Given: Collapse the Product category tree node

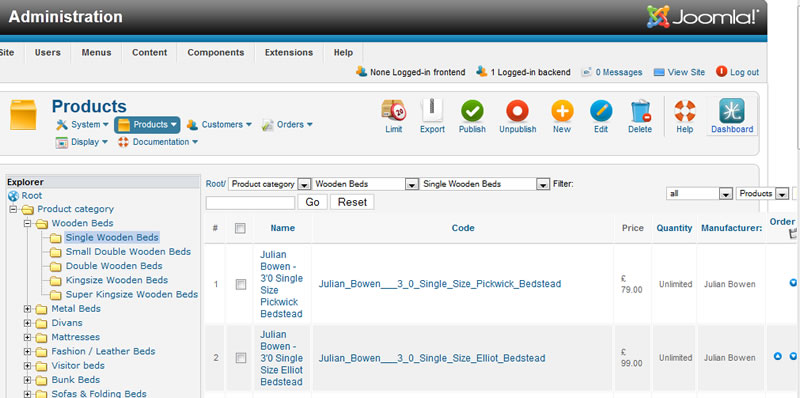Looking at the screenshot, I should coord(13,209).
